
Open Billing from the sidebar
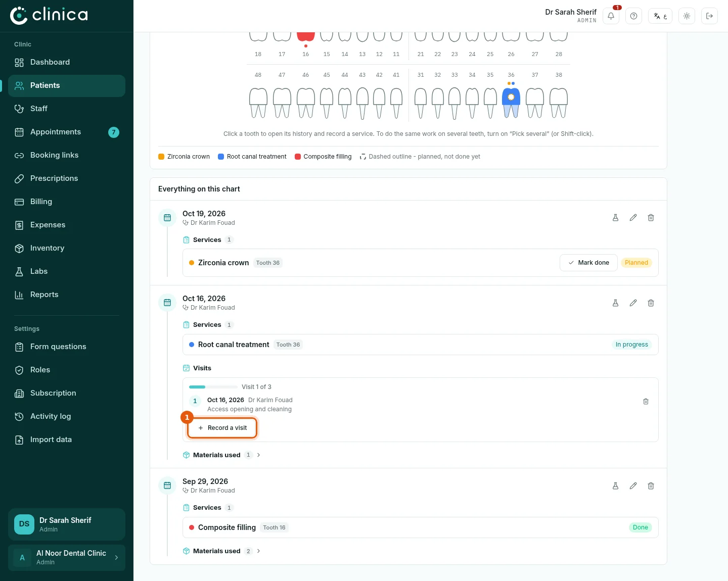67,202
